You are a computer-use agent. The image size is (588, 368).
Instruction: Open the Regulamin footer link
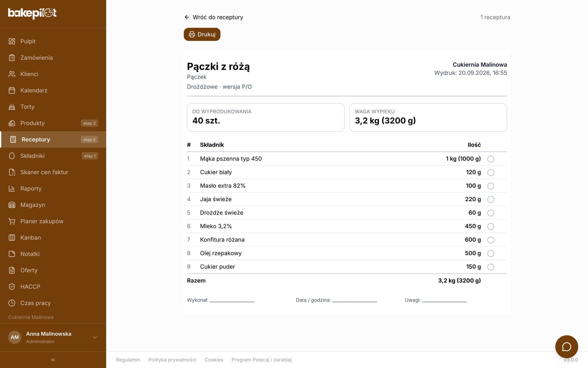[128, 359]
